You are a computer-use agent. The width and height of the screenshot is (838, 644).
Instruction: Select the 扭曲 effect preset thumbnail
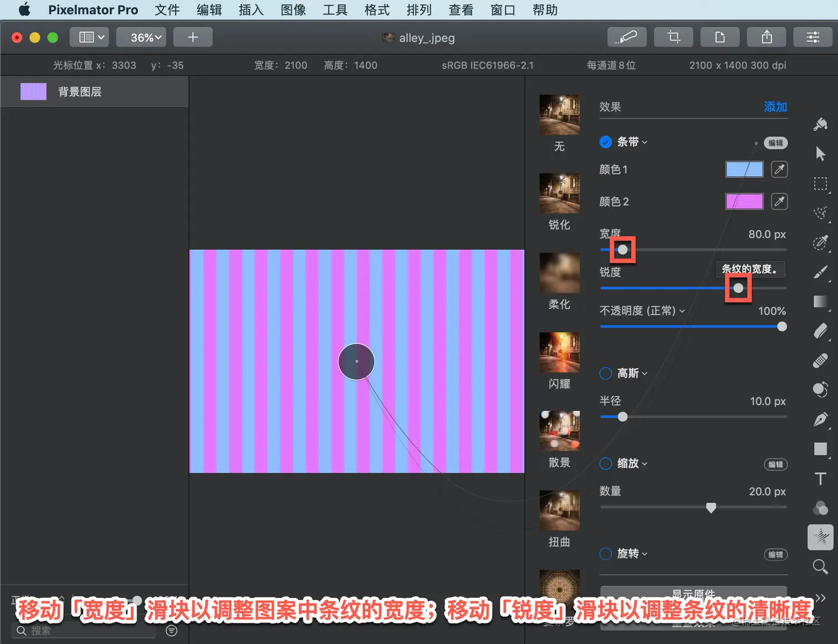[x=560, y=510]
